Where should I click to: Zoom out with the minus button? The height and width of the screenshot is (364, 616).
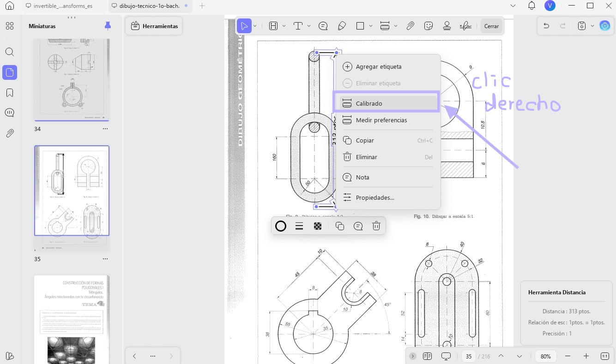568,356
